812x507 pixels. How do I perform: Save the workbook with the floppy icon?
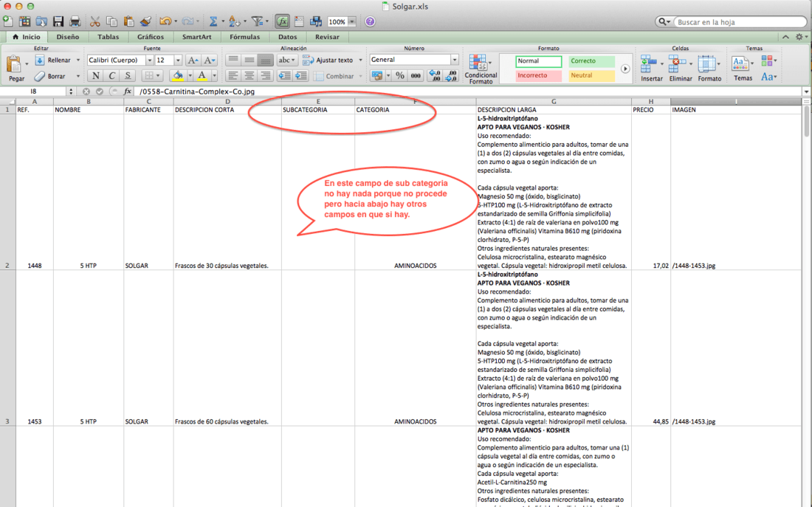[x=58, y=21]
